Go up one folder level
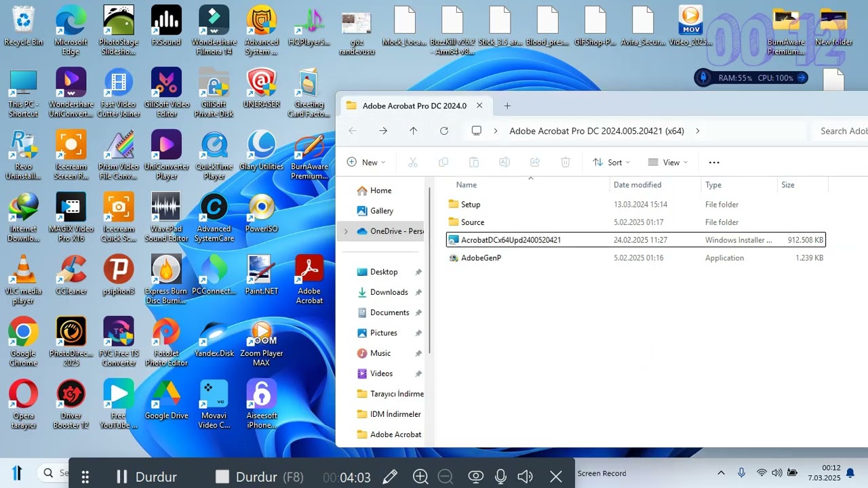 (x=413, y=131)
